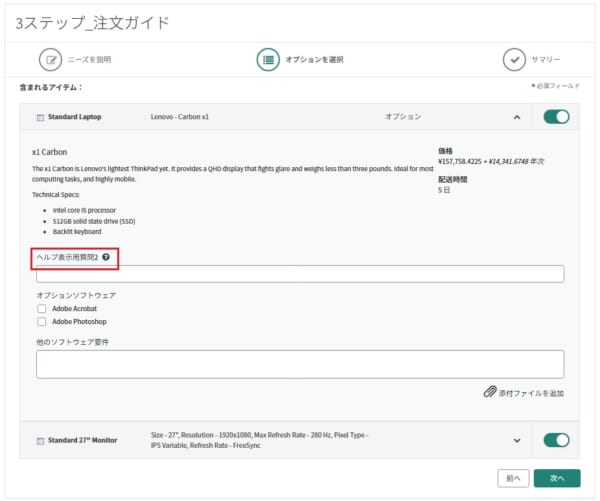
Task: Click the オプション label in laptop header
Action: point(403,117)
